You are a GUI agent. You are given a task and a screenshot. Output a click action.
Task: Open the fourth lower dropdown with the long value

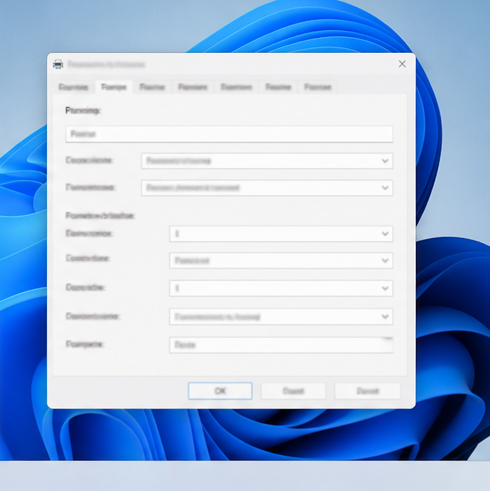281,317
